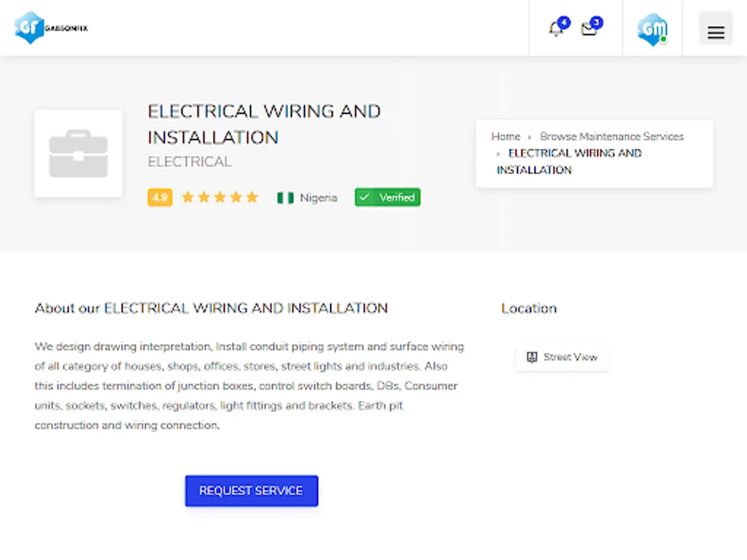Image resolution: width=747 pixels, height=560 pixels.
Task: Click the Nigeria flag icon
Action: tap(285, 198)
